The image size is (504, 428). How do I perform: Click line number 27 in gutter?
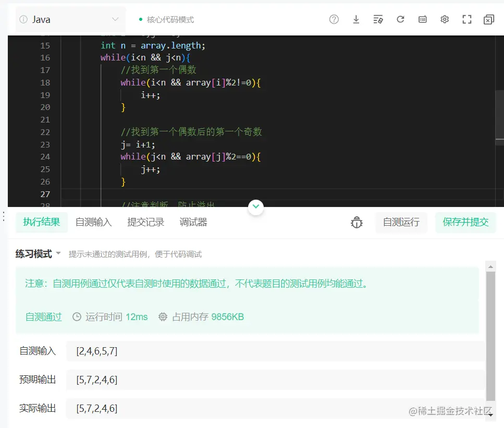[45, 194]
